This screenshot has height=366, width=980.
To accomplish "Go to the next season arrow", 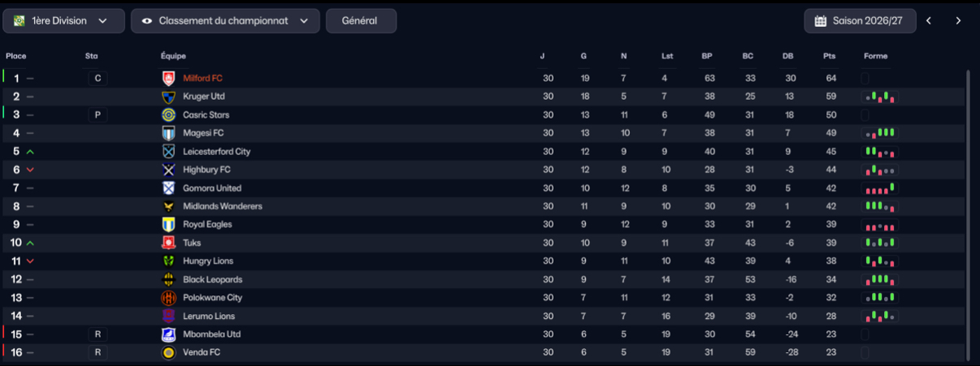I will 958,21.
